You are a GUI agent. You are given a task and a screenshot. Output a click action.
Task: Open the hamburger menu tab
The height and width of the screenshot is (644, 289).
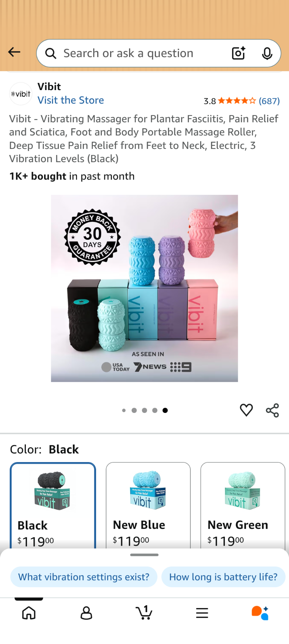(x=202, y=613)
